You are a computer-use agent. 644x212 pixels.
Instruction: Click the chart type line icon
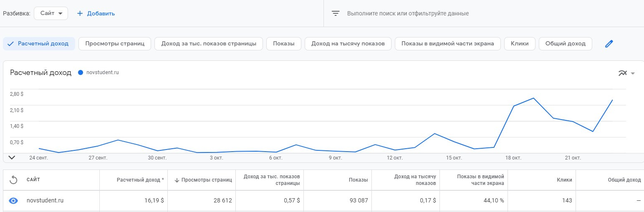point(622,73)
